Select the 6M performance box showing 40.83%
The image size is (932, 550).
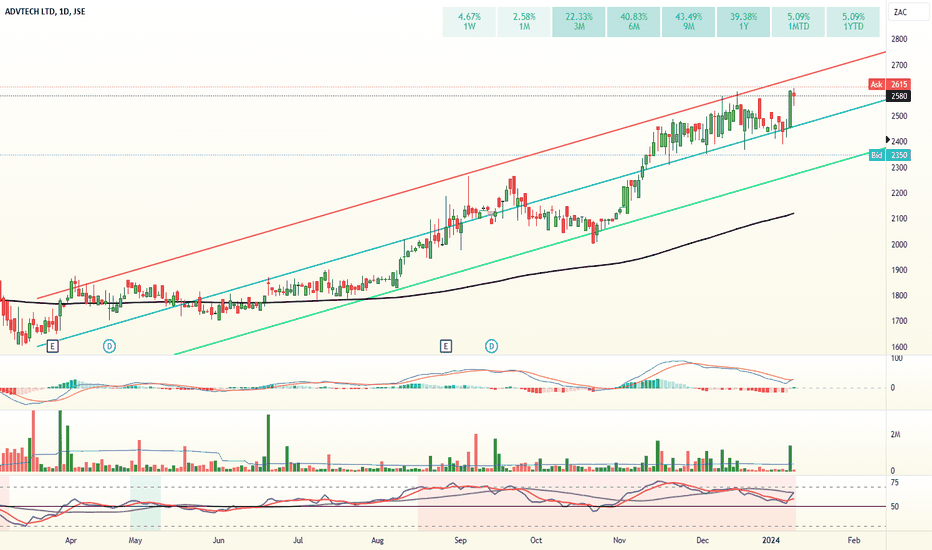point(634,22)
